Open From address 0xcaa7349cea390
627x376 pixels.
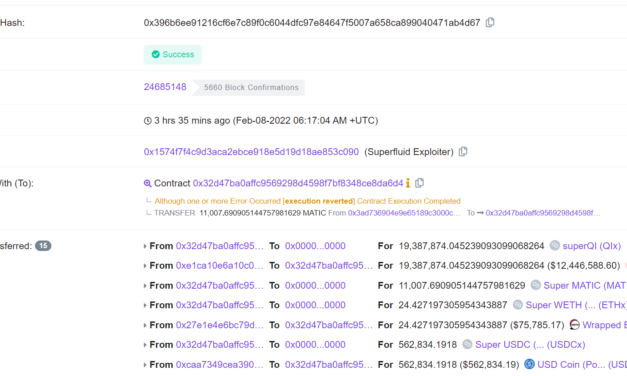click(x=220, y=364)
